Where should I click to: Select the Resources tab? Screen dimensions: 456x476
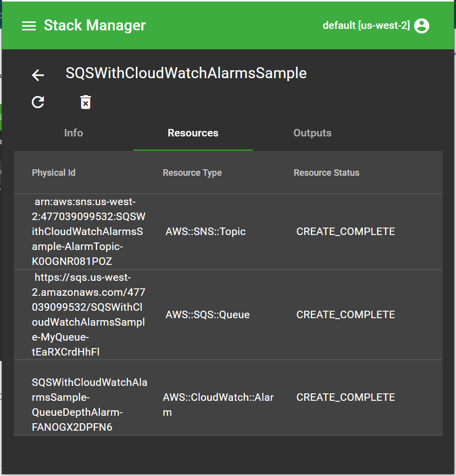193,133
